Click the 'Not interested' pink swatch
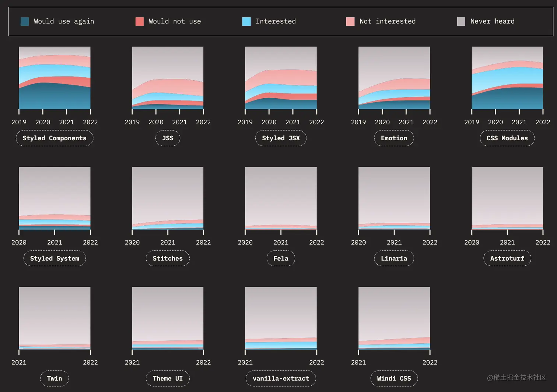This screenshot has height=392, width=557. click(350, 21)
